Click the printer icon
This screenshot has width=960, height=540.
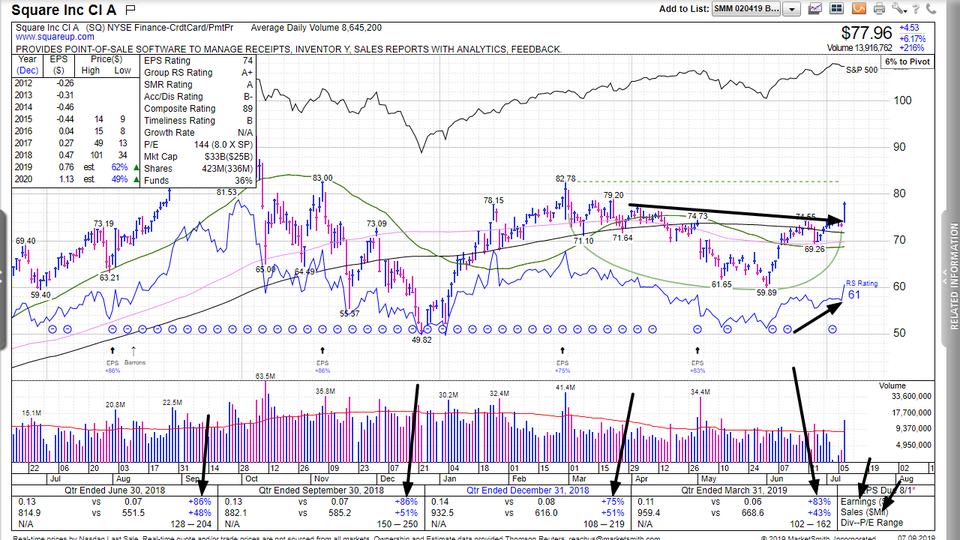(x=879, y=9)
